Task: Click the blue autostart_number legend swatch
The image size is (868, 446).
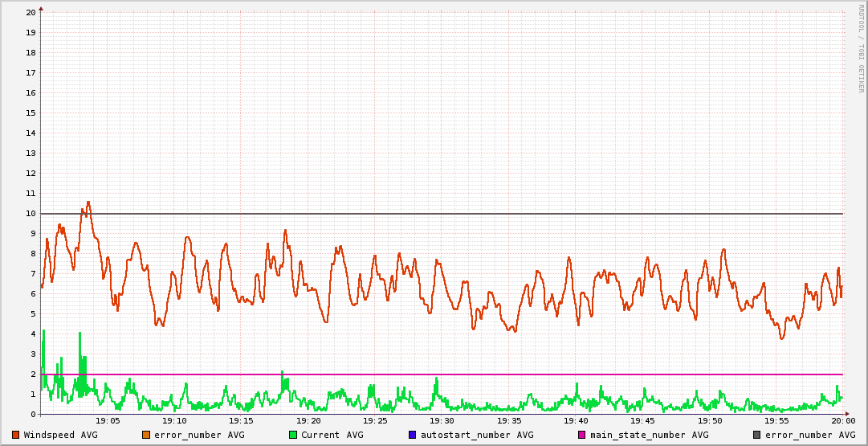Action: [413, 435]
